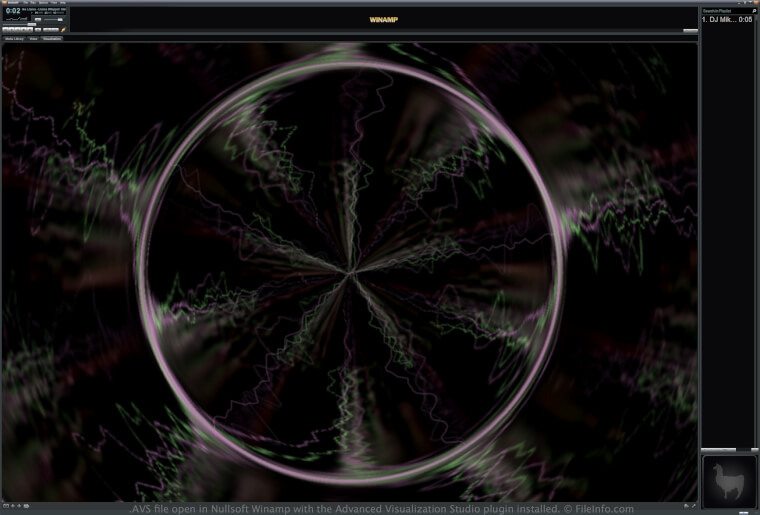Click the search magnifier in playlist
Image resolution: width=760 pixels, height=515 pixels.
click(754, 11)
